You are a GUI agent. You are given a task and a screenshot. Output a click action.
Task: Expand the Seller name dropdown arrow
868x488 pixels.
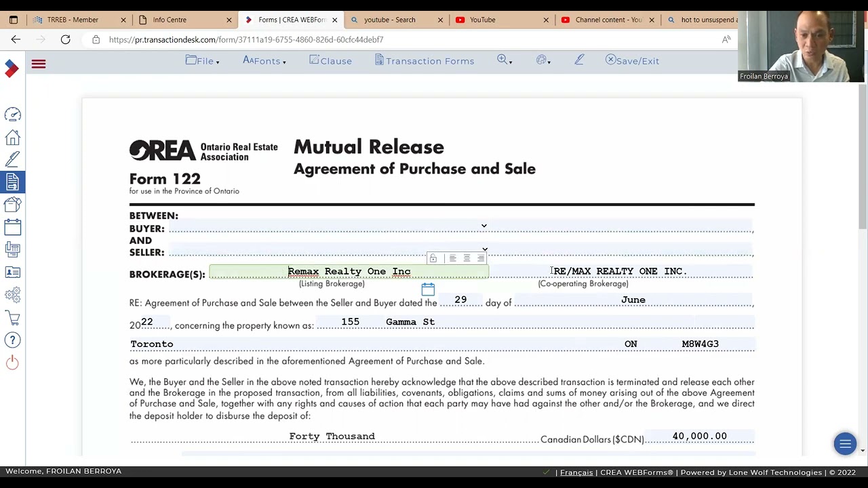pos(484,250)
